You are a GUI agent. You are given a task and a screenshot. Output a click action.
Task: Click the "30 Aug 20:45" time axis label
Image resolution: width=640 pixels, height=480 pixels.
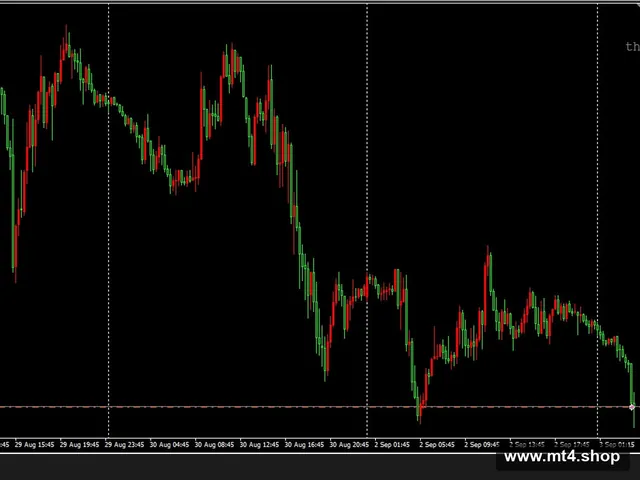click(349, 444)
